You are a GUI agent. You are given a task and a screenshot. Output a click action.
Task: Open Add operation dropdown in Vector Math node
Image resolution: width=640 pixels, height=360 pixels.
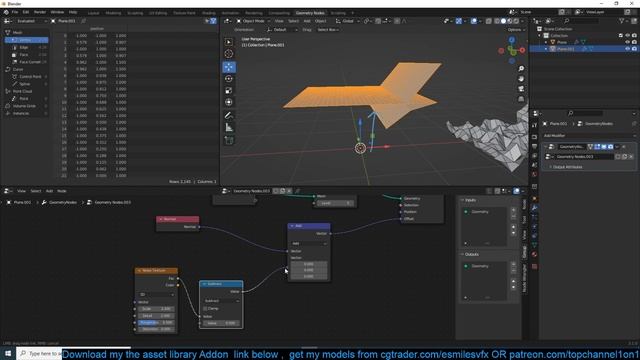pyautogui.click(x=309, y=244)
